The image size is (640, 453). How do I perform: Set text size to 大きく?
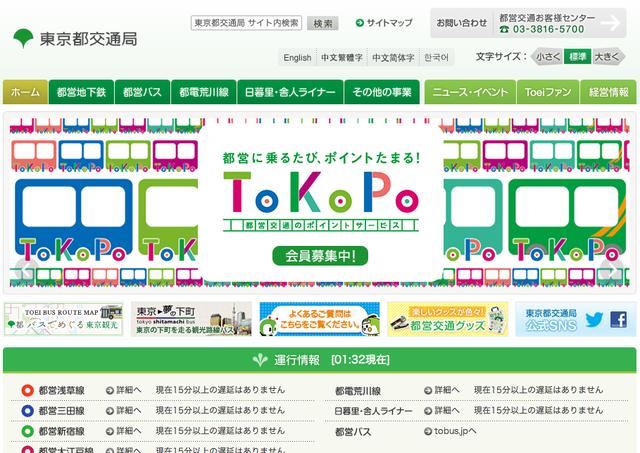tap(608, 57)
